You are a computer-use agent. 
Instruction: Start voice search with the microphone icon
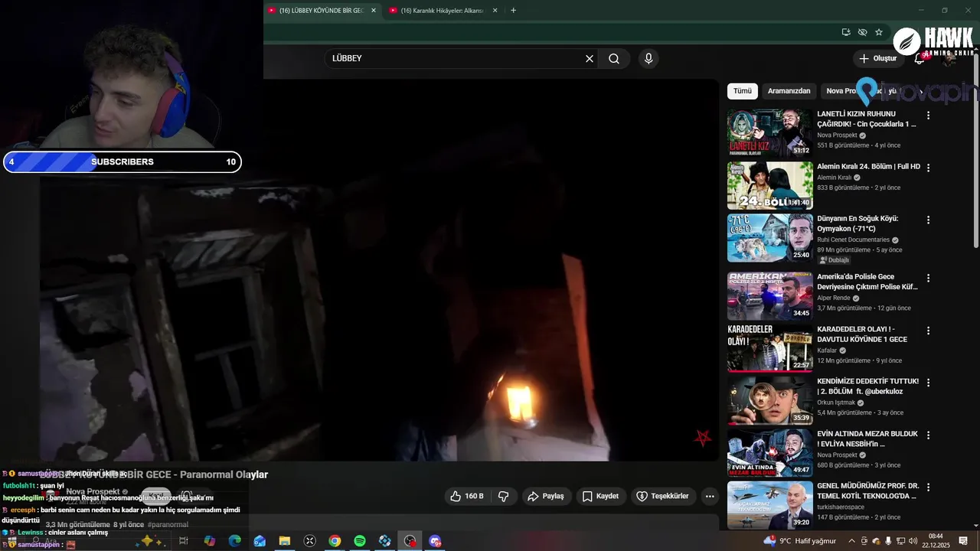pyautogui.click(x=648, y=58)
